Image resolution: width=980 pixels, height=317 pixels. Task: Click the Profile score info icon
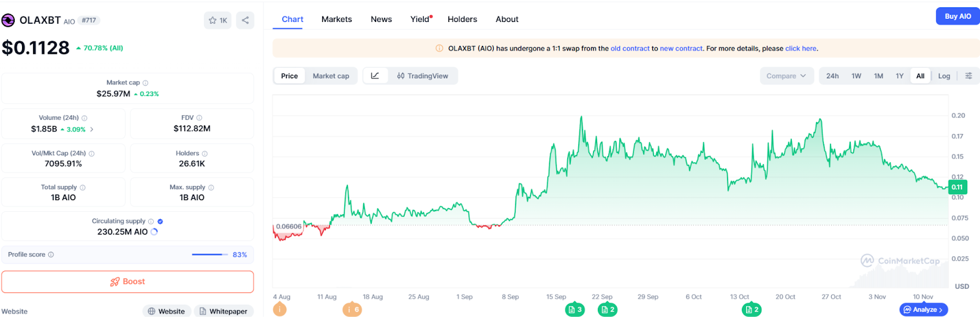[51, 255]
